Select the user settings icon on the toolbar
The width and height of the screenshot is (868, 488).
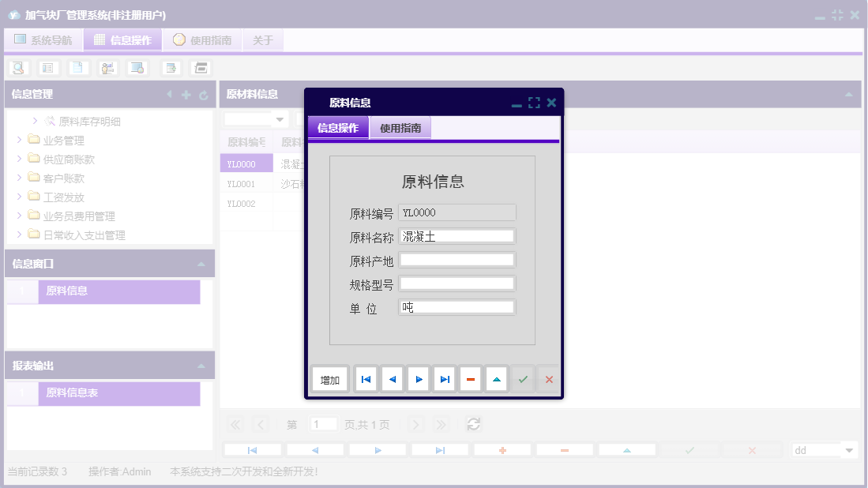(x=107, y=67)
